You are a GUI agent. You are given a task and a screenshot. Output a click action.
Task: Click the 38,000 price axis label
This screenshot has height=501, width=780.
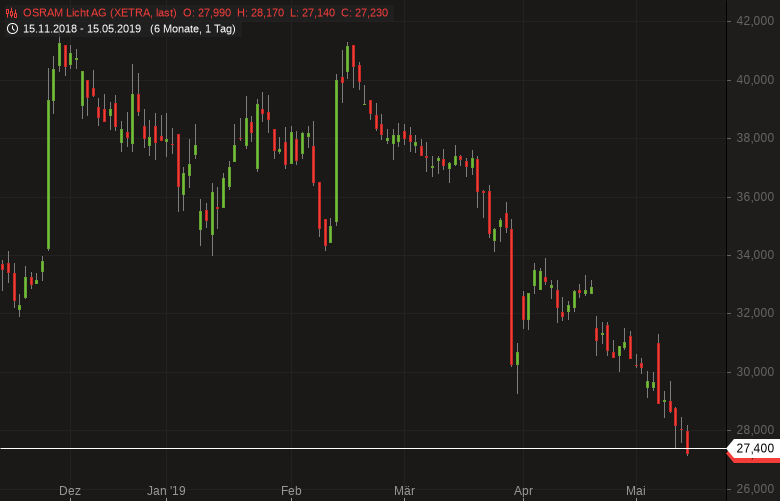click(755, 138)
